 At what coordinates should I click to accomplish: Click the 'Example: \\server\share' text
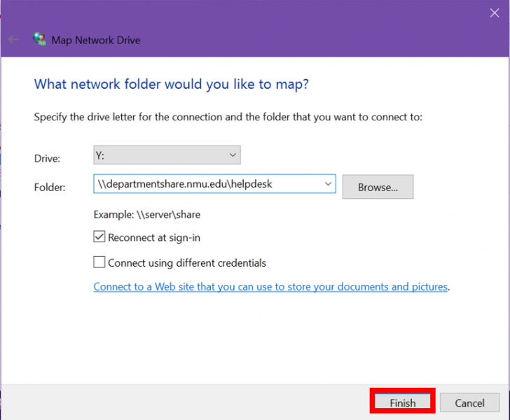click(x=146, y=215)
